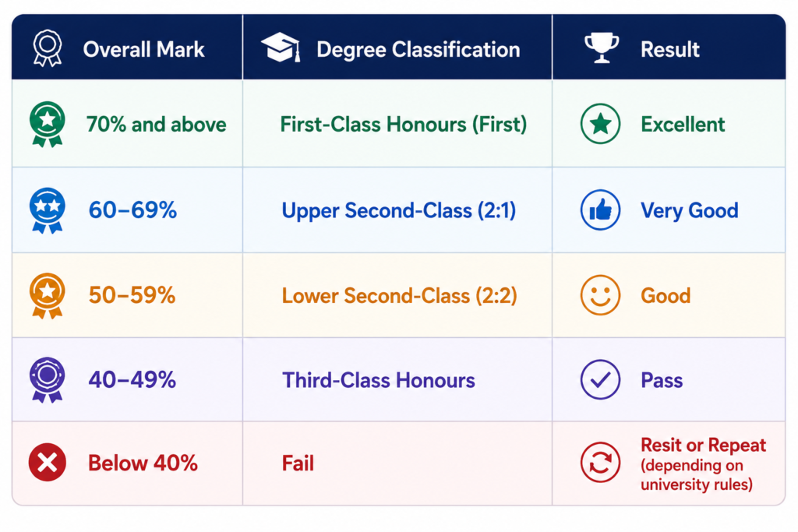The width and height of the screenshot is (798, 532).
Task: Click the Lower Second-Class (2:2) text
Action: (400, 296)
